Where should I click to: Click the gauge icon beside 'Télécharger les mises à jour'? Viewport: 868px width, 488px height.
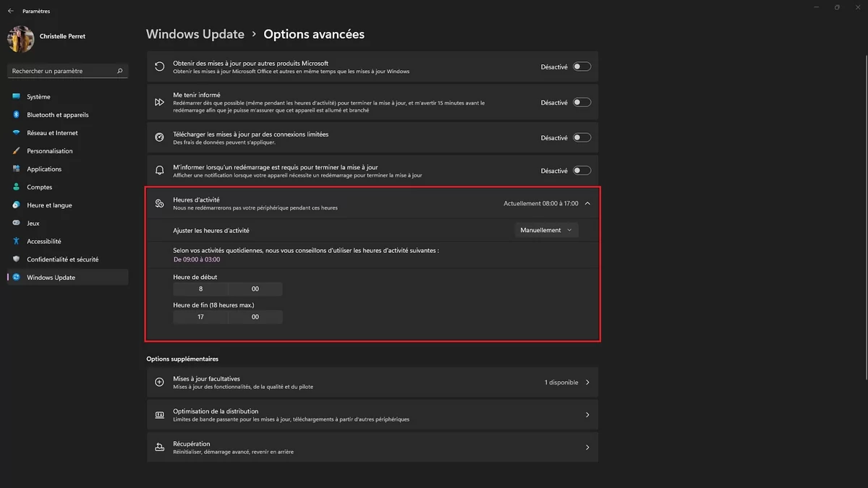(160, 137)
